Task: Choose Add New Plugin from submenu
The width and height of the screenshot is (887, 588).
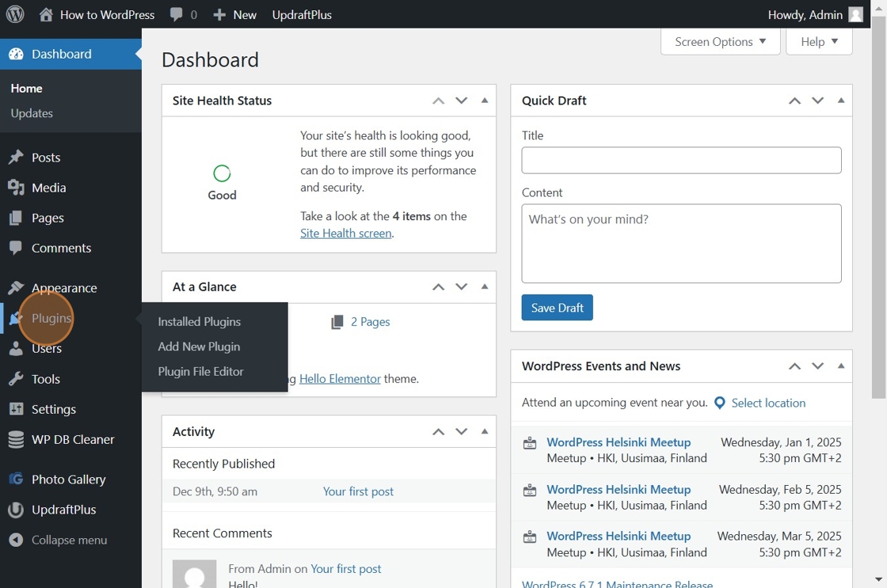Action: pos(199,347)
